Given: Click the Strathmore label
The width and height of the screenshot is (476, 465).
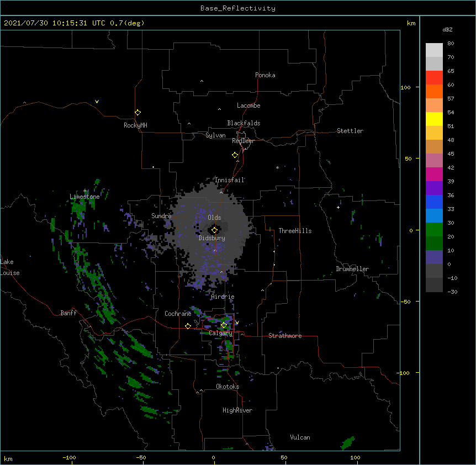Looking at the screenshot, I should (285, 336).
